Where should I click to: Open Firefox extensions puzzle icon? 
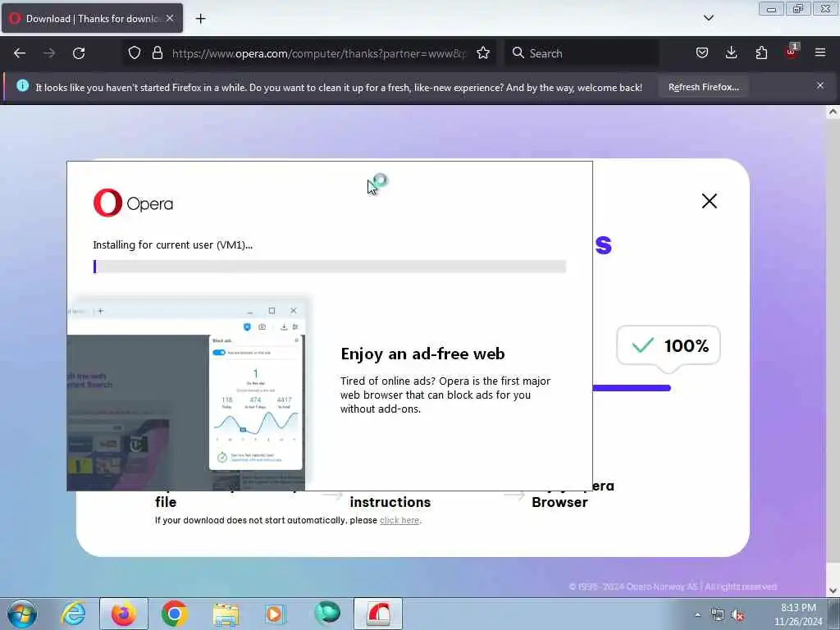tap(761, 53)
